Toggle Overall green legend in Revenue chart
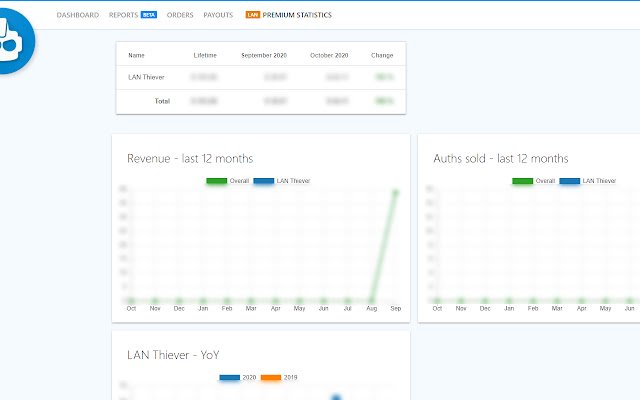 tap(227, 181)
